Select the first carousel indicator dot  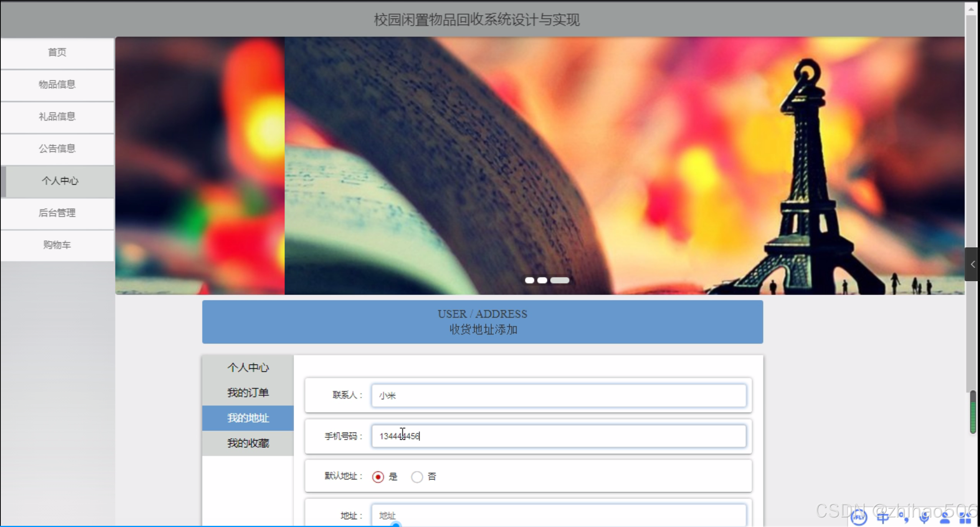pos(529,280)
